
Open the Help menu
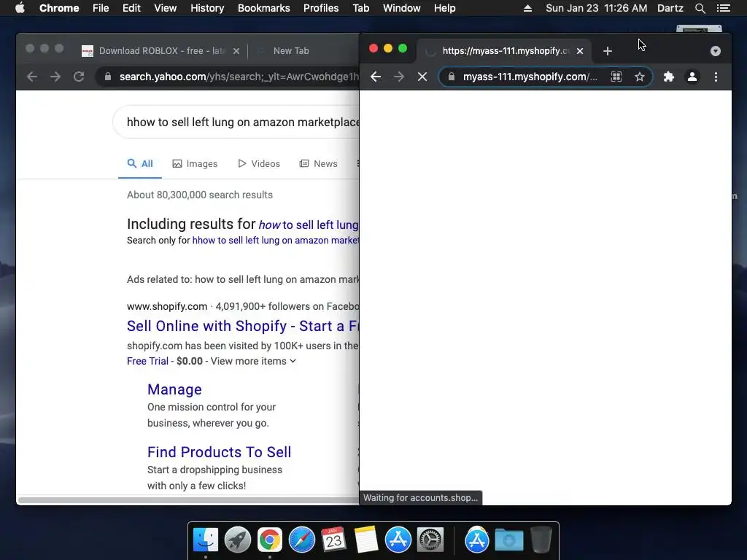click(444, 8)
